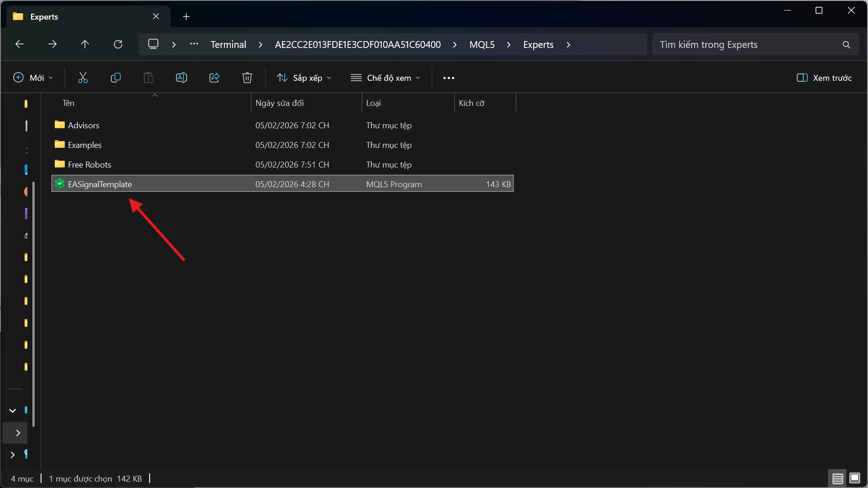
Task: Click the magnifier search icon
Action: (x=847, y=44)
